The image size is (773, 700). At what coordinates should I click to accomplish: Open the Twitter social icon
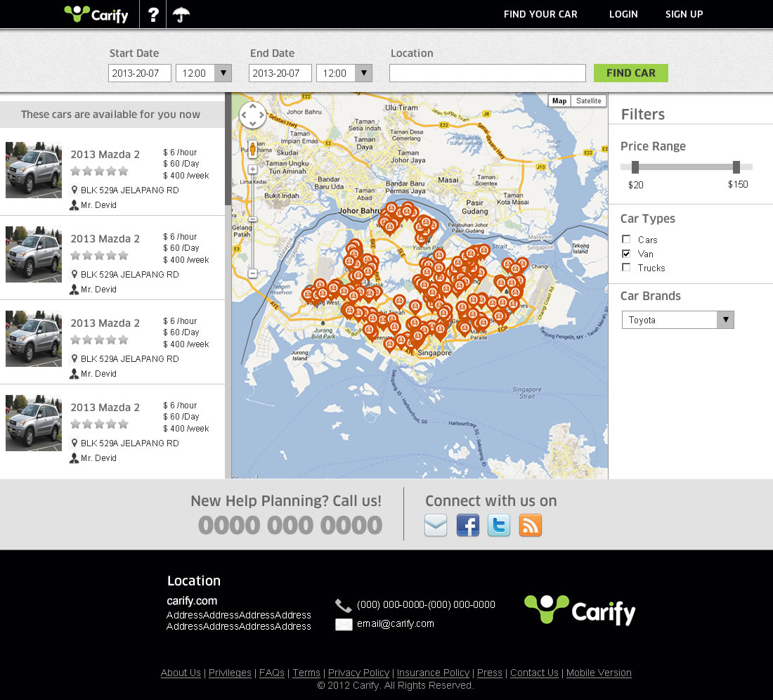499,525
